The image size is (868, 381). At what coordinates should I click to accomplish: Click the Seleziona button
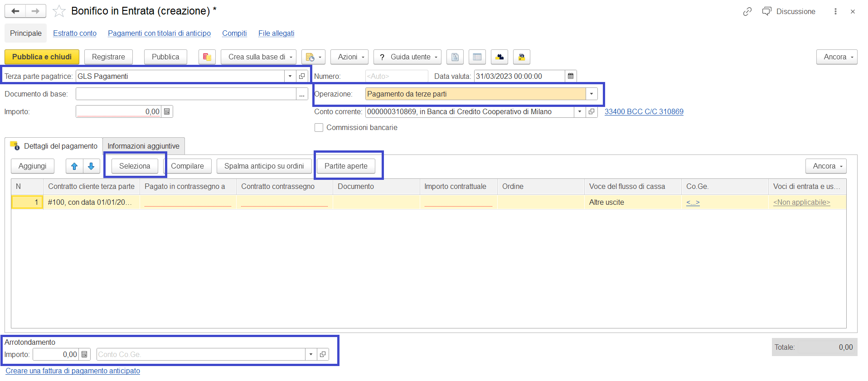(x=135, y=166)
